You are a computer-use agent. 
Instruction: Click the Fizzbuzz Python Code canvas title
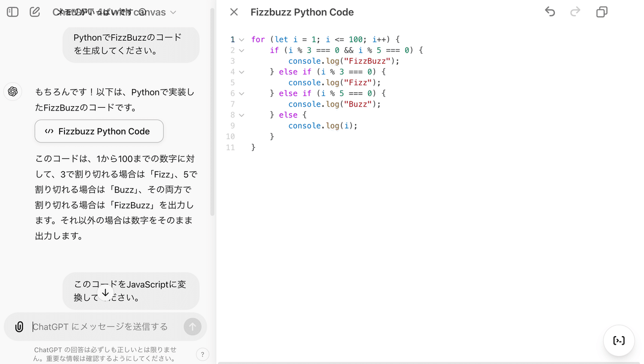pos(302,12)
